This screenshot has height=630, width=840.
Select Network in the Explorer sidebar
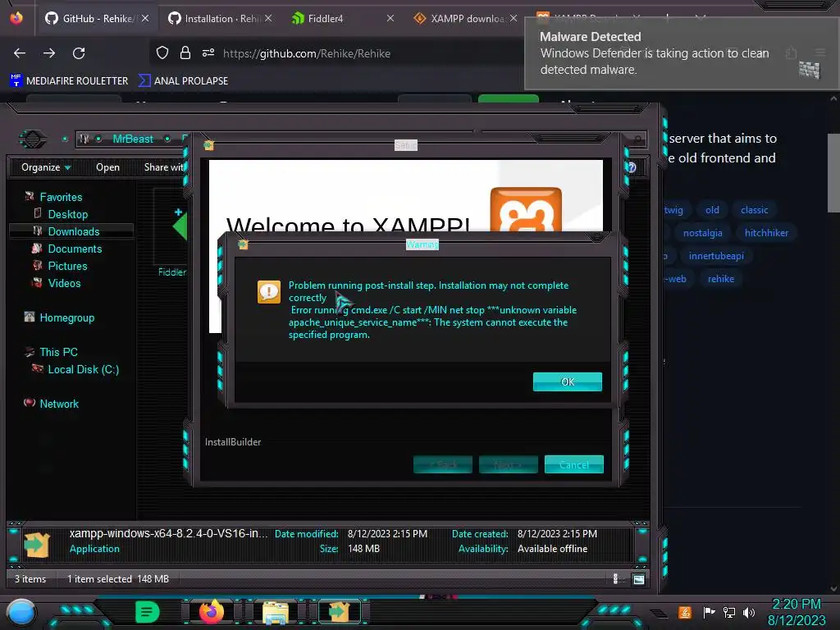[59, 404]
